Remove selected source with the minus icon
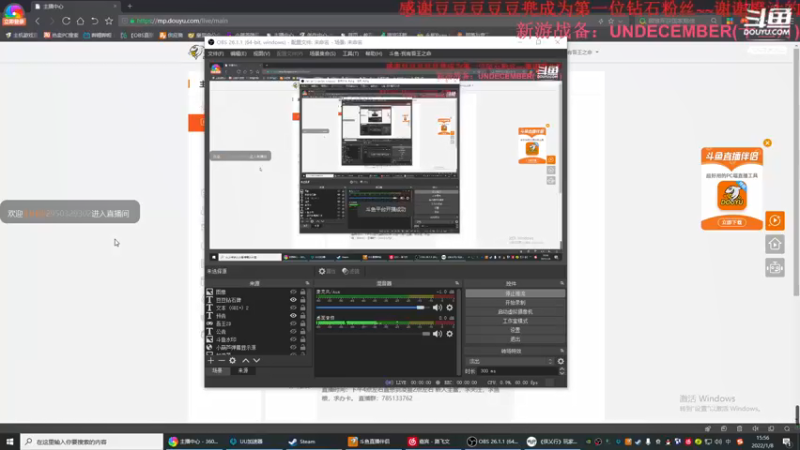 [221, 361]
